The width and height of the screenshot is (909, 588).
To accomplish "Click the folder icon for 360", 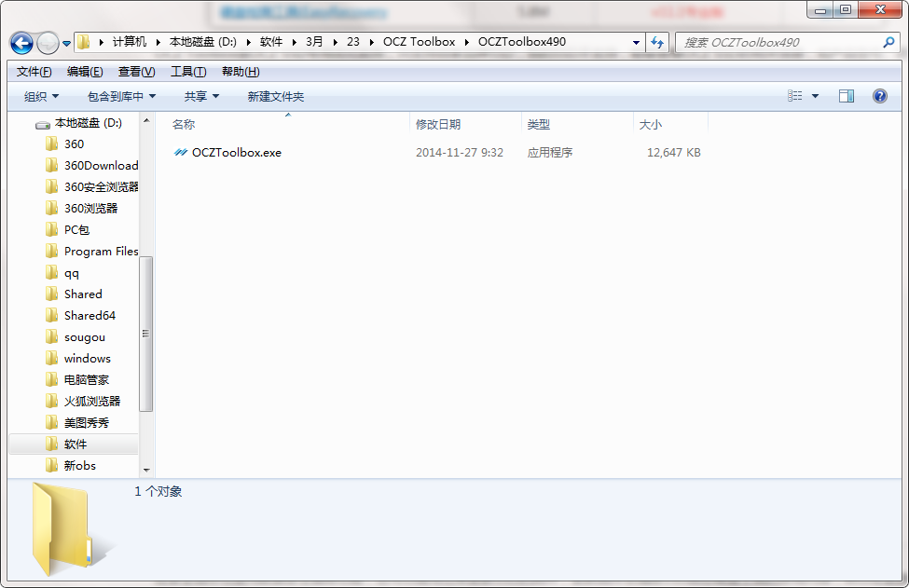I will tap(51, 144).
